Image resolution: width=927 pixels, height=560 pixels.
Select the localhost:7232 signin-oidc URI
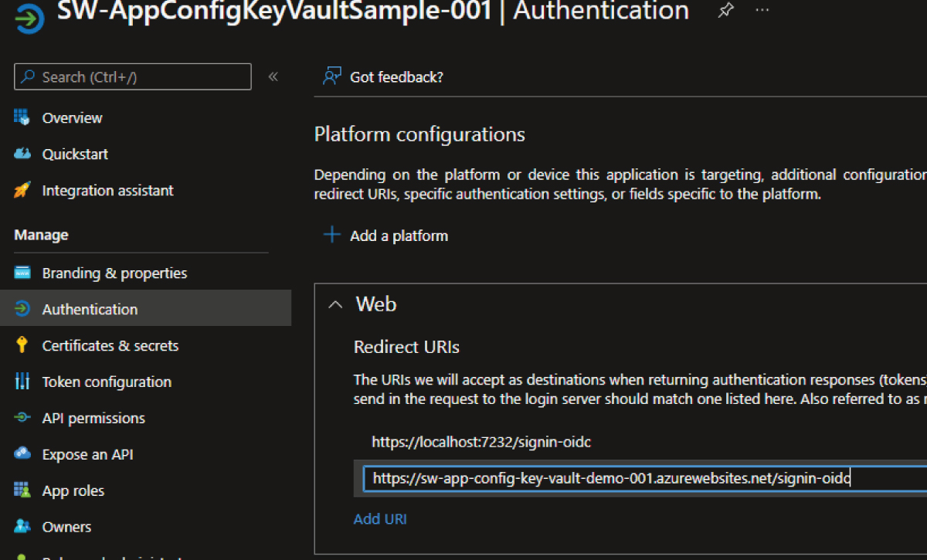pos(481,443)
